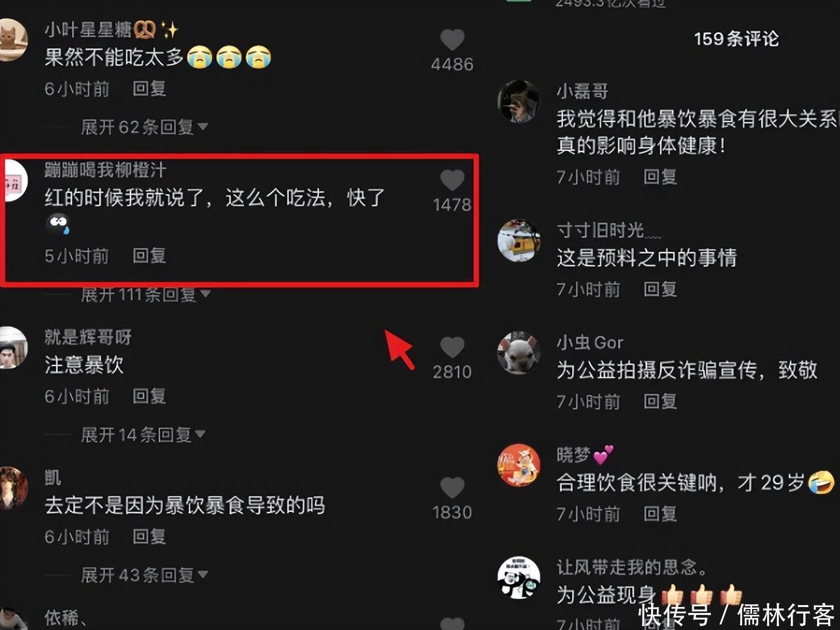Open 寸寸旧时光's avatar picture
The image size is (840, 630).
tap(518, 241)
